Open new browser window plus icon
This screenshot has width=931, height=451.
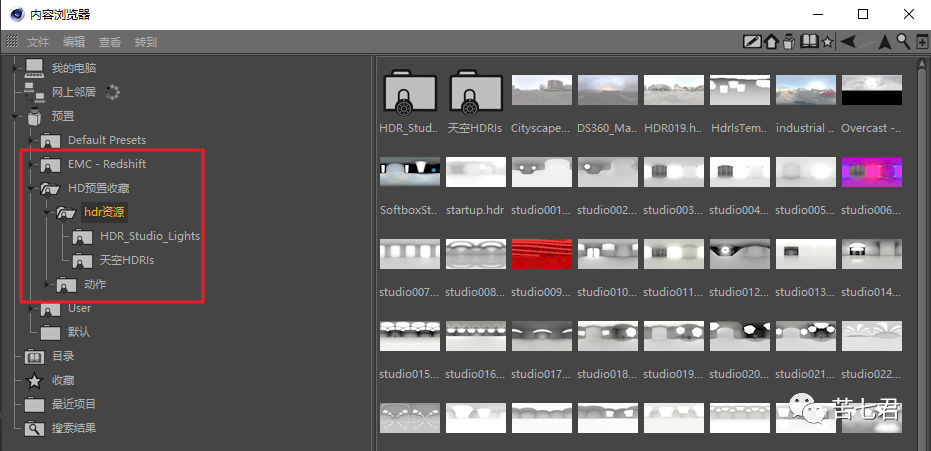(x=922, y=42)
